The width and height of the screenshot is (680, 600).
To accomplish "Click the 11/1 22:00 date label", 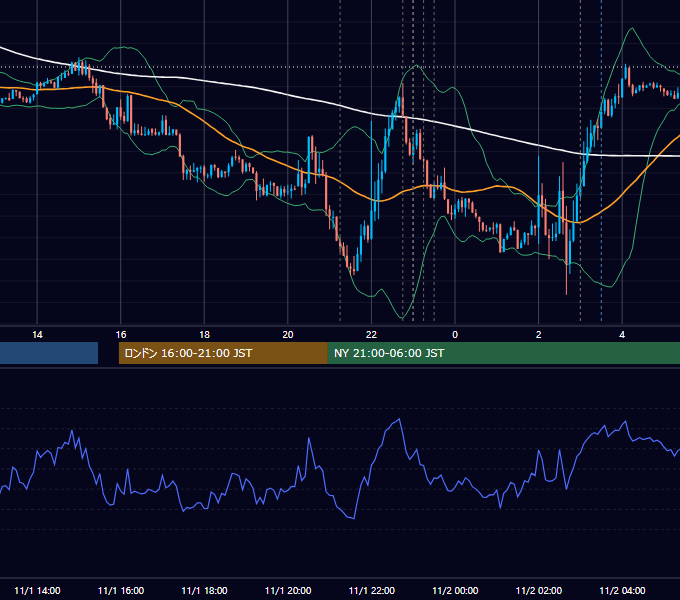I will (372, 590).
